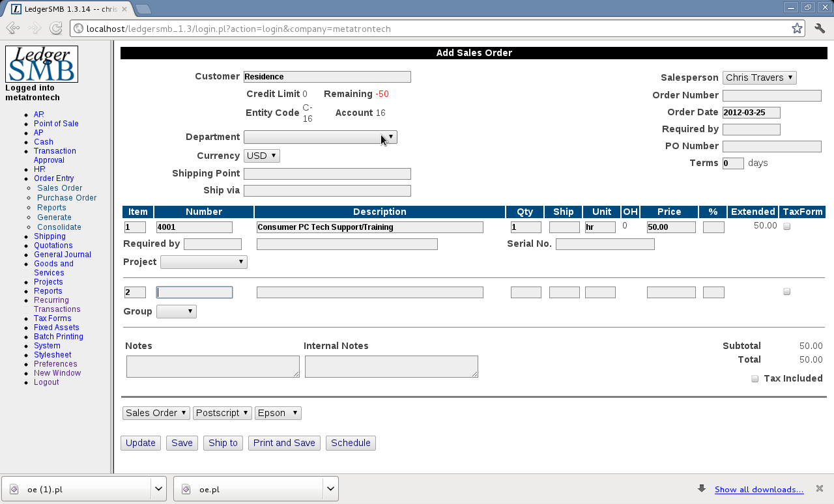834x504 pixels.
Task: Click the browser back arrow icon
Action: tap(12, 29)
